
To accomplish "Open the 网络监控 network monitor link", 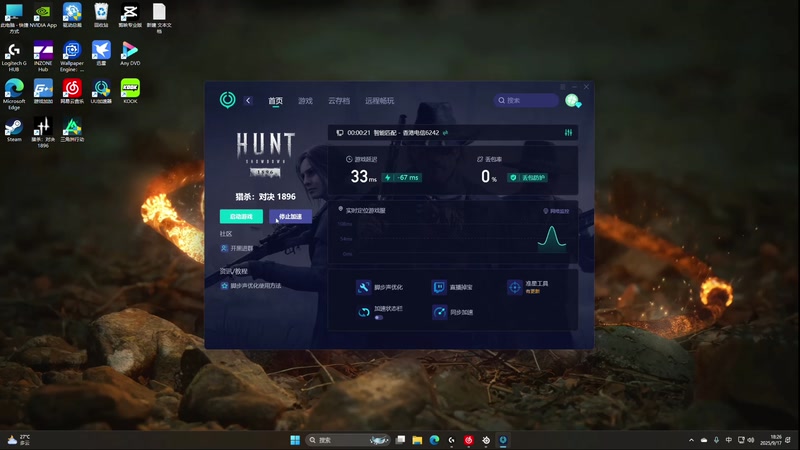I will point(556,211).
